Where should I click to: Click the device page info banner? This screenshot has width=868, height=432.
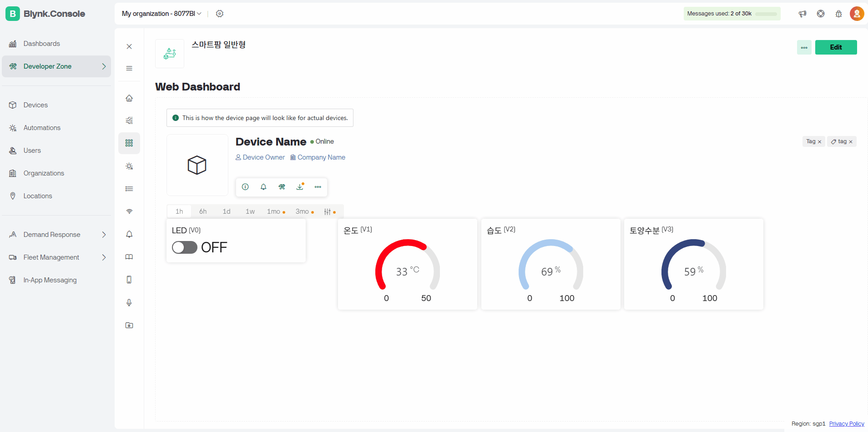point(260,118)
